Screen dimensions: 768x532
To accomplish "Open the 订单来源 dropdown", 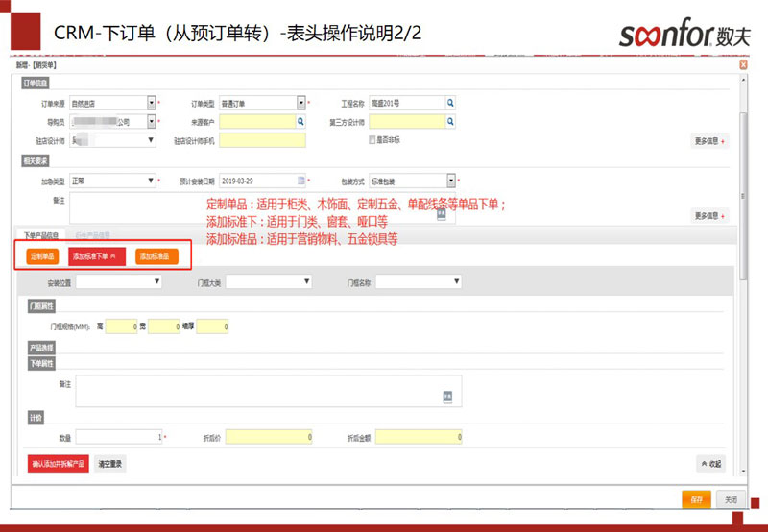I will click(151, 103).
